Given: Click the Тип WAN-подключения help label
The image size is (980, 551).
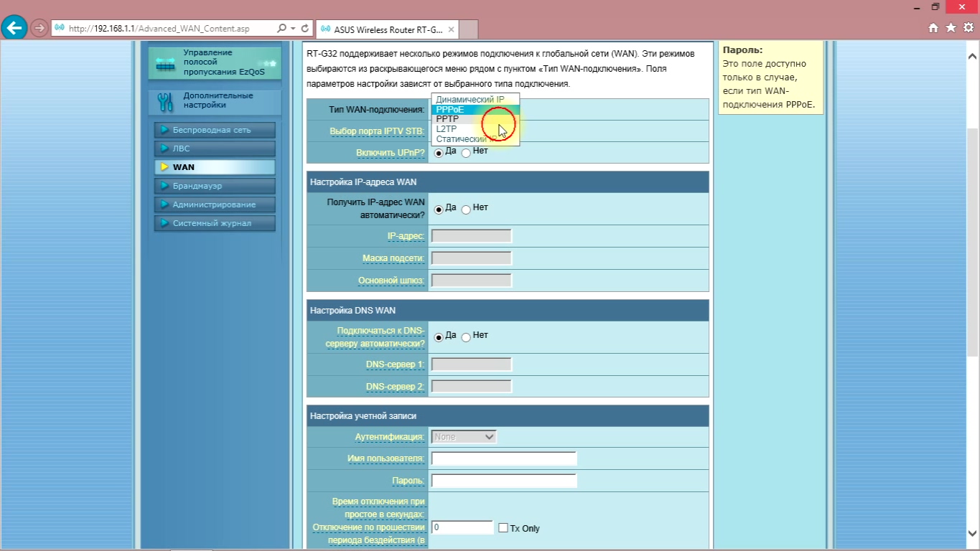Looking at the screenshot, I should (377, 110).
